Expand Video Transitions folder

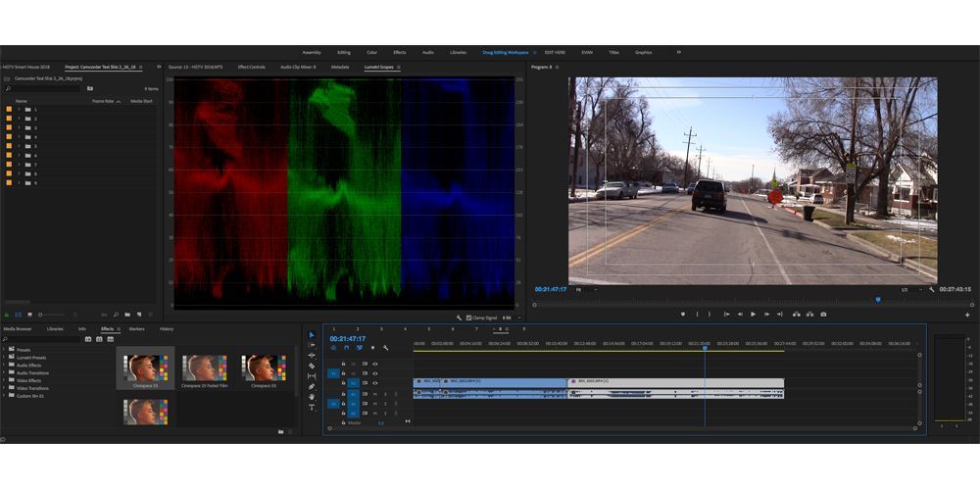point(4,388)
